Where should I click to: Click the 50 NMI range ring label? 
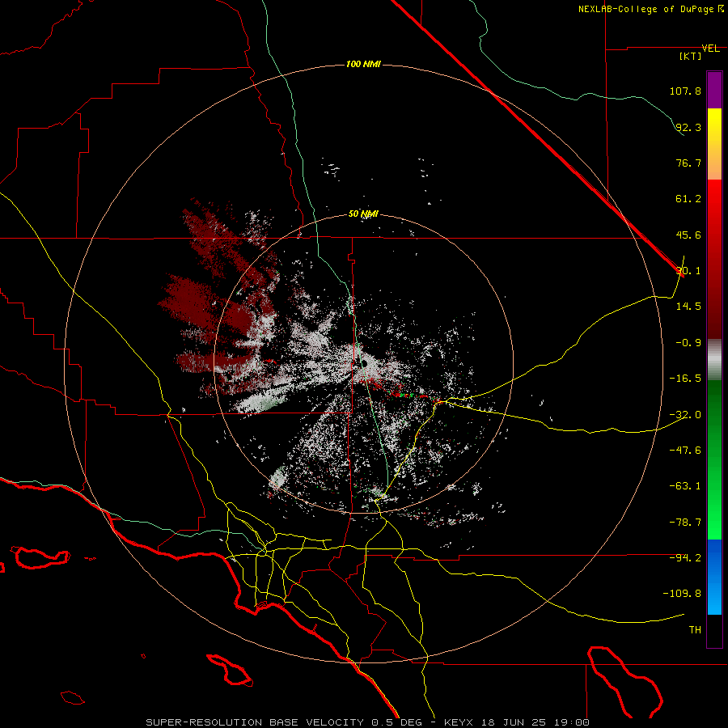tap(363, 214)
